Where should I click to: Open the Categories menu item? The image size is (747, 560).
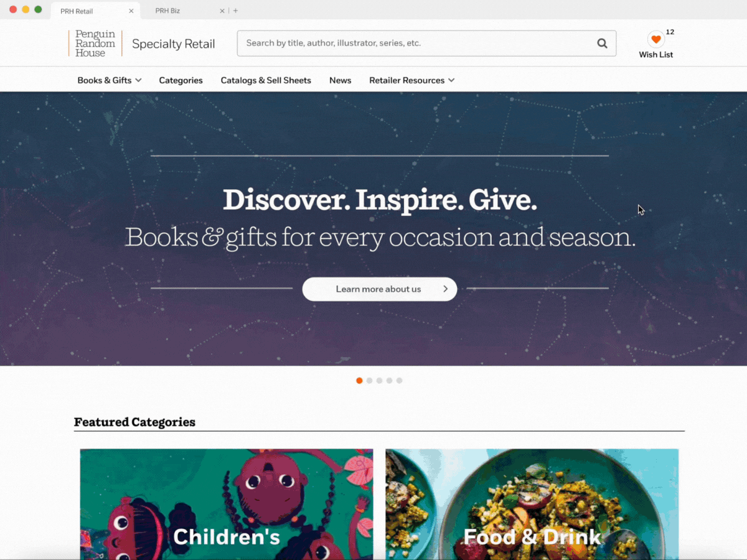pyautogui.click(x=181, y=80)
